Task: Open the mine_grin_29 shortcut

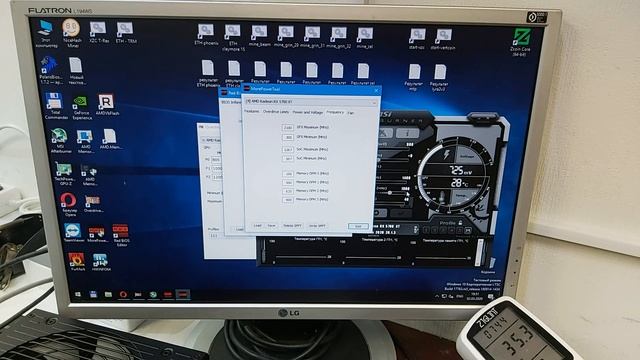Action: click(286, 37)
